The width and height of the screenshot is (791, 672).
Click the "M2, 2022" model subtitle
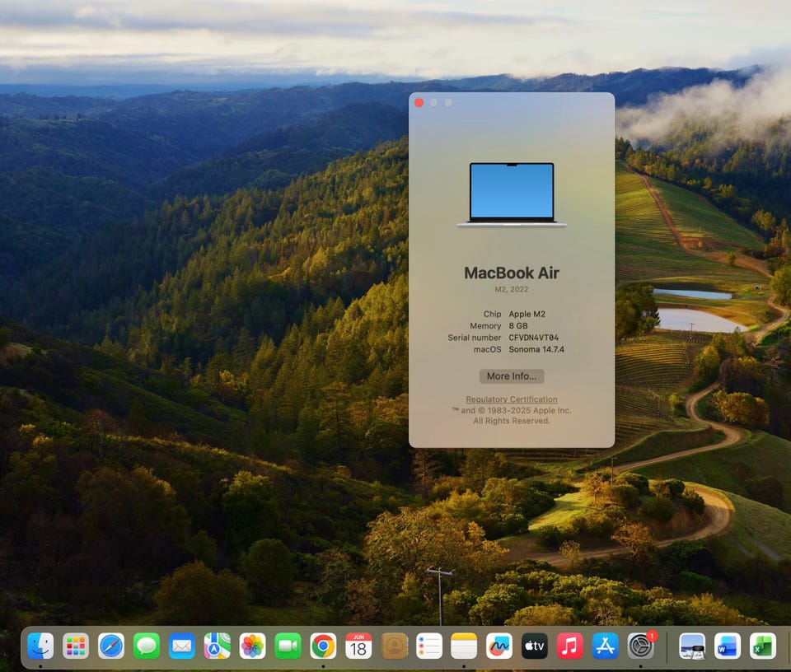(x=512, y=289)
